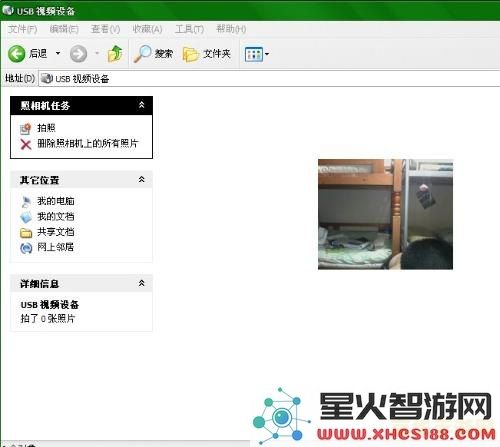Open the Search (搜索) magnifier tool
Screen dimensions: 500x447
pyautogui.click(x=153, y=54)
